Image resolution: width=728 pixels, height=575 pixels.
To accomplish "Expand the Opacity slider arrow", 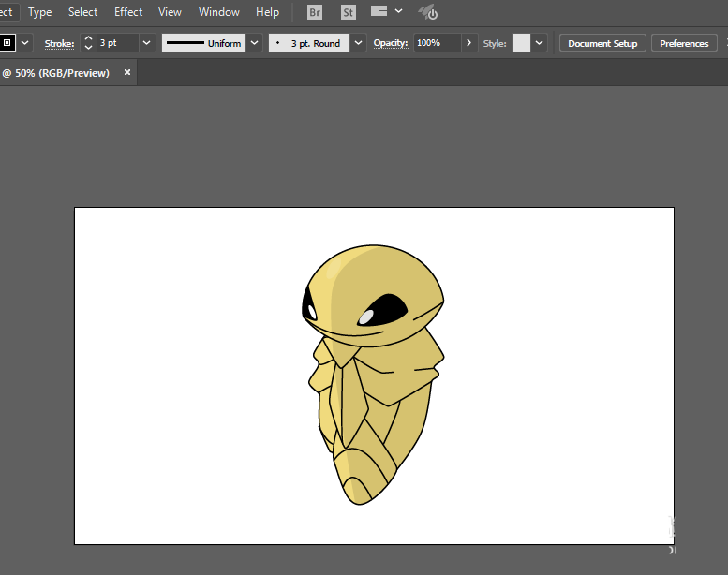I will click(468, 43).
